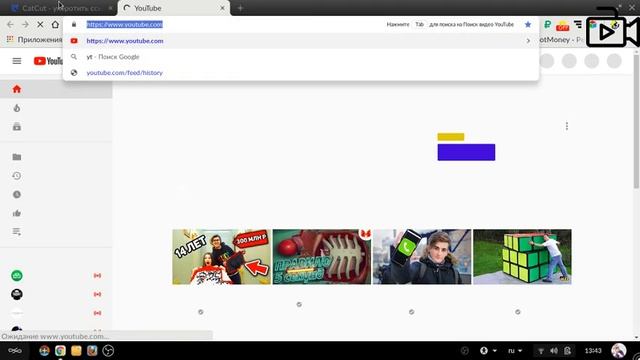Open Home in the YouTube sidebar
This screenshot has width=640, height=360.
pyautogui.click(x=17, y=89)
